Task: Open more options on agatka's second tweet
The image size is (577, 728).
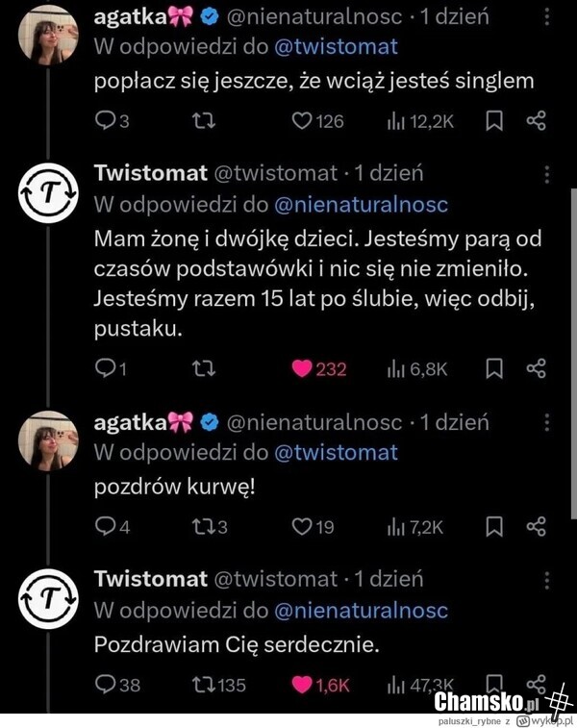Action: click(547, 423)
